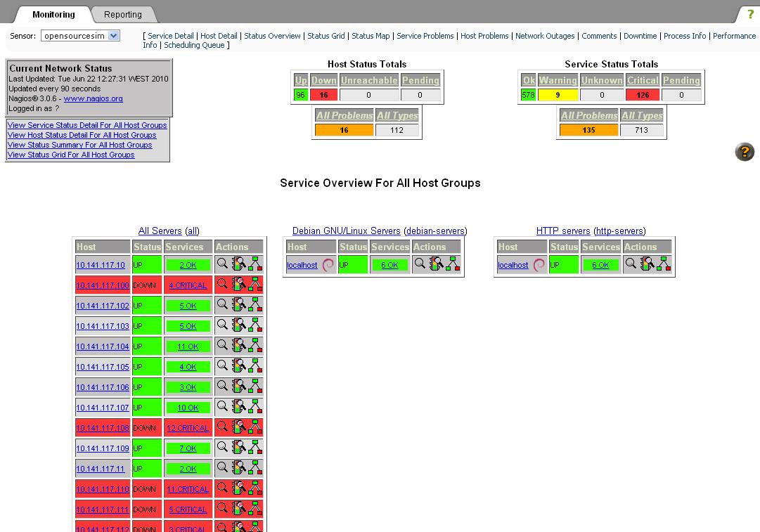Open the 12 CRITICAL services link for 10.141.117.108
Image resolution: width=760 pixels, height=532 pixels.
coord(188,428)
